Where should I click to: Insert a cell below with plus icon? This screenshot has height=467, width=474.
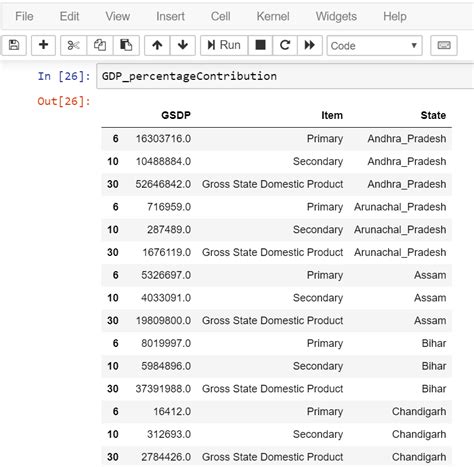[x=43, y=45]
